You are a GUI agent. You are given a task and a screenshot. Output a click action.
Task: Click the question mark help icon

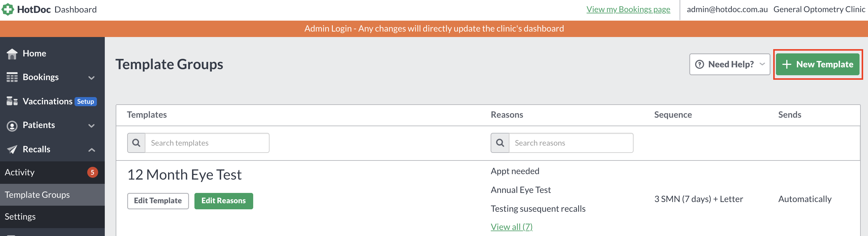[700, 64]
